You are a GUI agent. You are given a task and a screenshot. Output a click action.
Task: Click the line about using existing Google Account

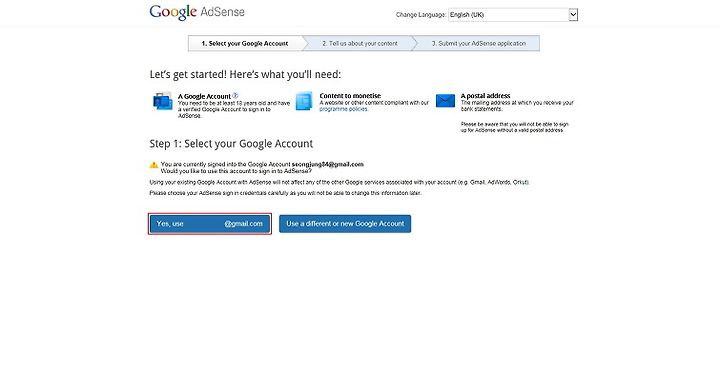pyautogui.click(x=339, y=182)
